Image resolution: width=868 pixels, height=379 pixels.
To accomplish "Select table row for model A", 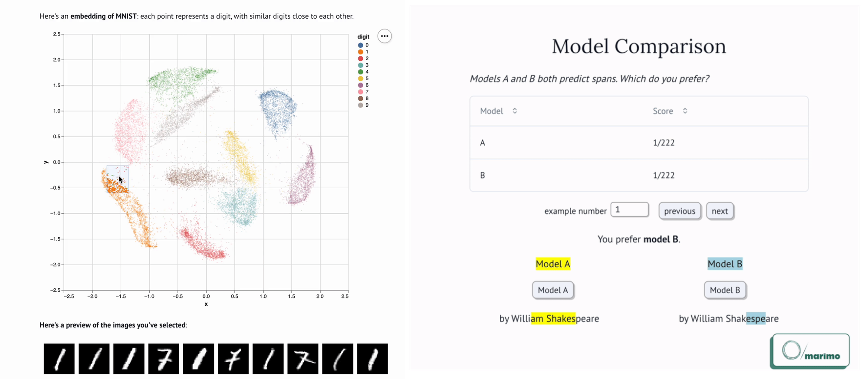I will point(638,143).
